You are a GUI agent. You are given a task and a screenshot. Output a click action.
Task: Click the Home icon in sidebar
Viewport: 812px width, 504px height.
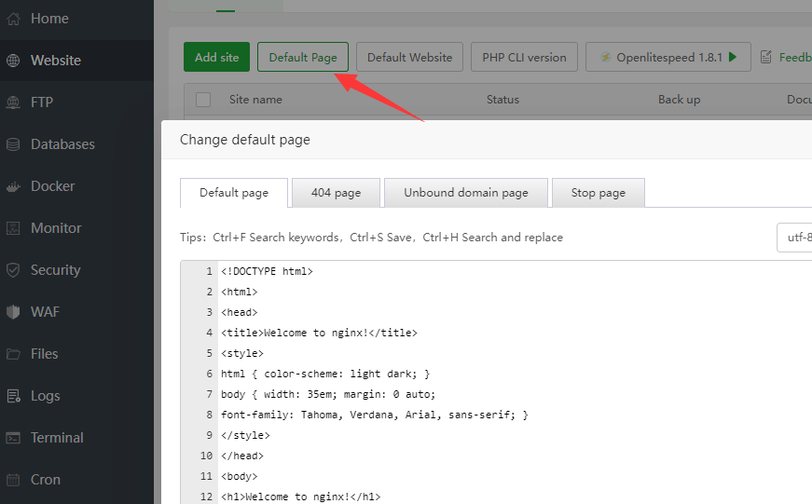13,19
